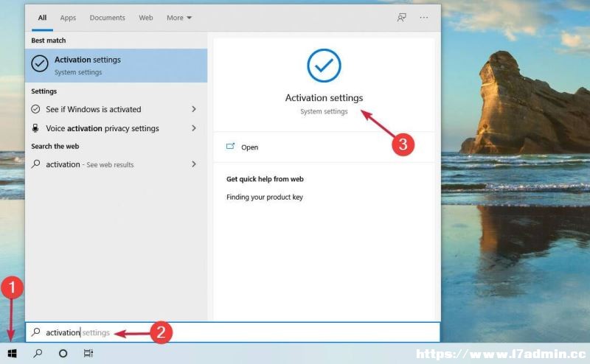Screen dimensions: 590x364
Task: Click the checkmark icon beside Activation settings best match
Action: (40, 63)
